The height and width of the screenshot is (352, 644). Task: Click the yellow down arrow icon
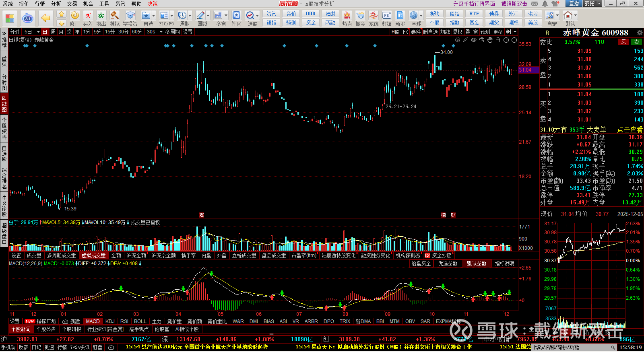61,23
